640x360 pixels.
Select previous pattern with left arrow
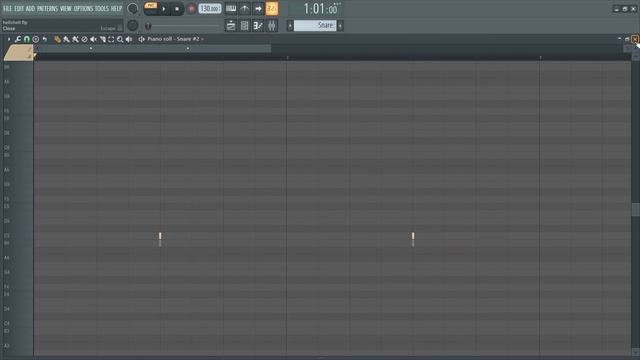(290, 26)
